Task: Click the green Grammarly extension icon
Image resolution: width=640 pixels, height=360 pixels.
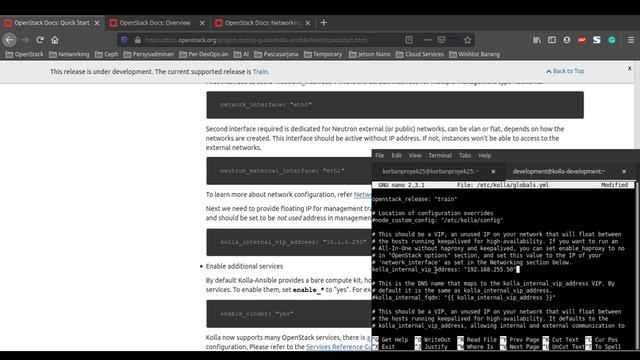Action: 612,40
